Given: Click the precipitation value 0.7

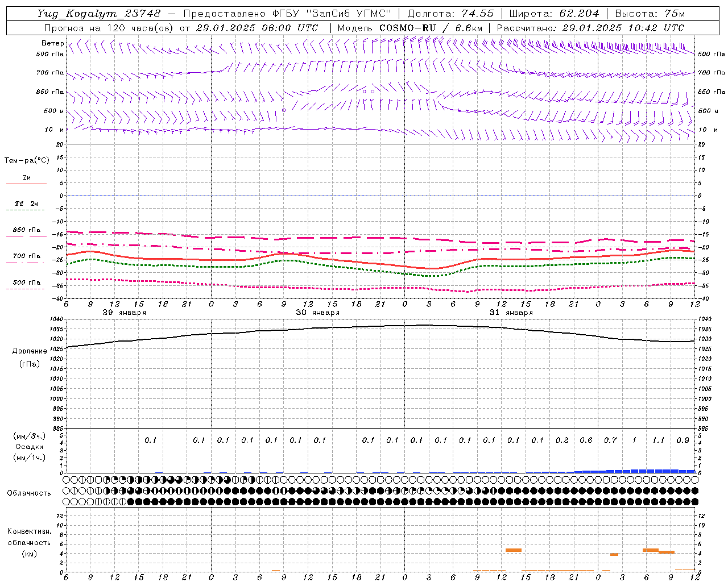Looking at the screenshot, I should pyautogui.click(x=610, y=440).
